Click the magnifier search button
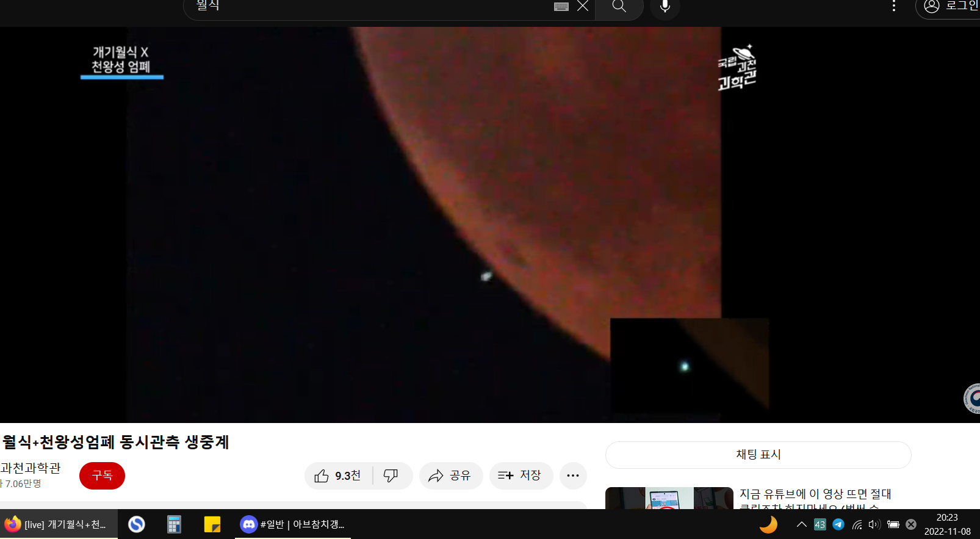The width and height of the screenshot is (980, 539). 619,7
